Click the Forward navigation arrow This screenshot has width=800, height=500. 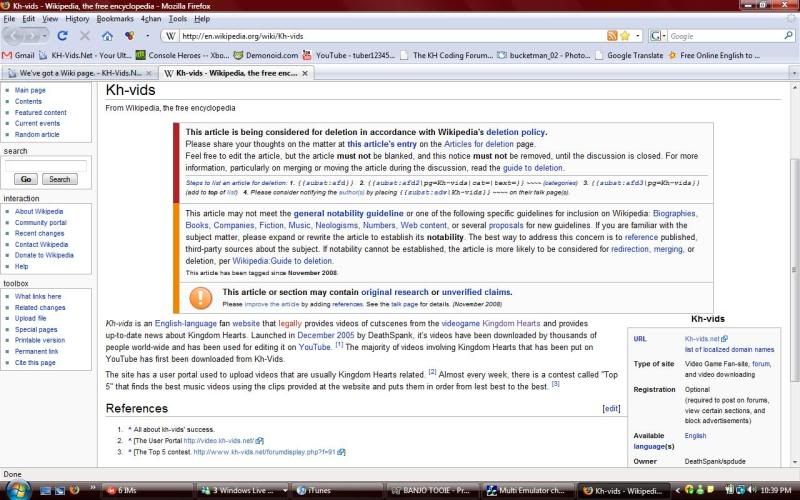click(x=31, y=36)
